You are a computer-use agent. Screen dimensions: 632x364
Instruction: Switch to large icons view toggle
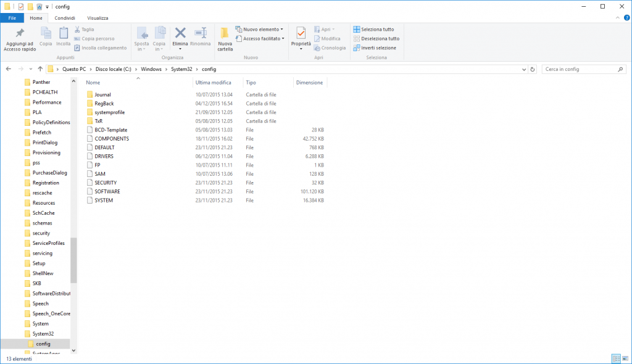tap(625, 358)
